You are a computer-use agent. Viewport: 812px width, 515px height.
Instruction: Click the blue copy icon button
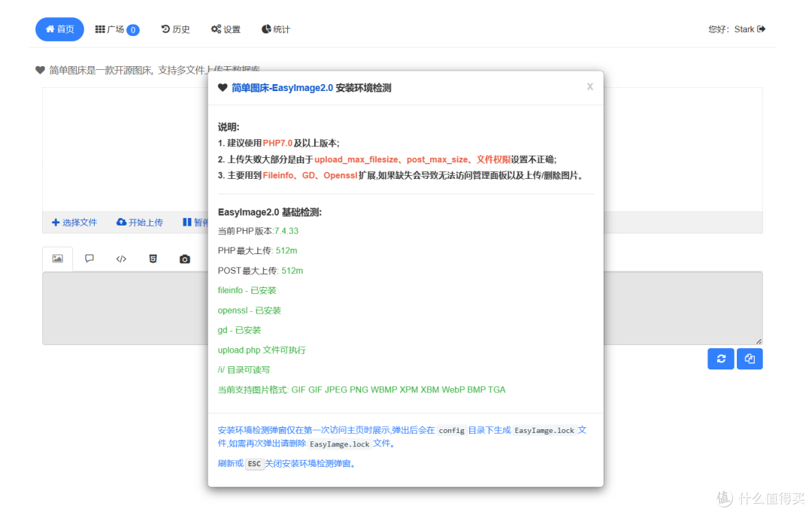750,359
